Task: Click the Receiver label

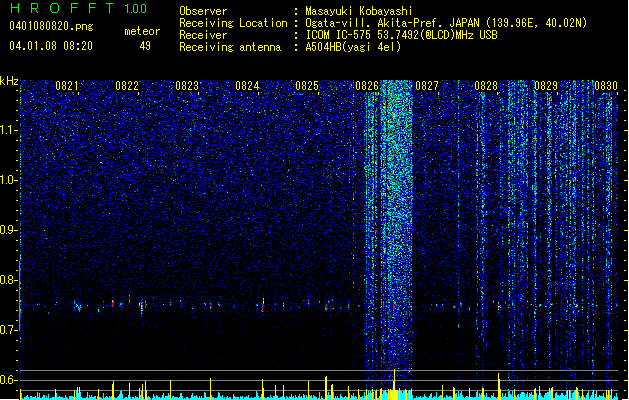Action: 203,35
